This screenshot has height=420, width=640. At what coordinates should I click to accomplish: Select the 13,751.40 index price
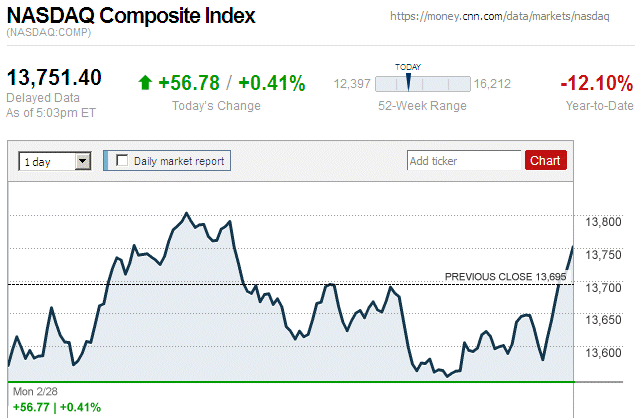click(54, 78)
